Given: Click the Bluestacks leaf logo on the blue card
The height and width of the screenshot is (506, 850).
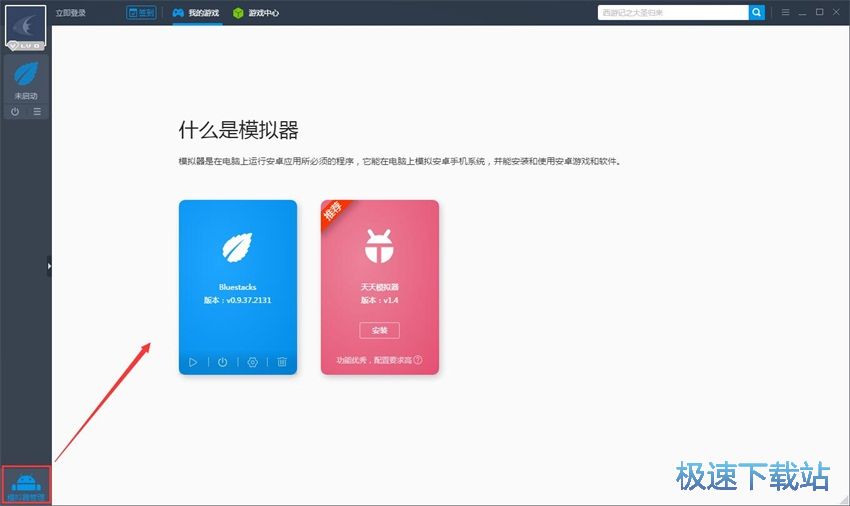Looking at the screenshot, I should [x=237, y=248].
